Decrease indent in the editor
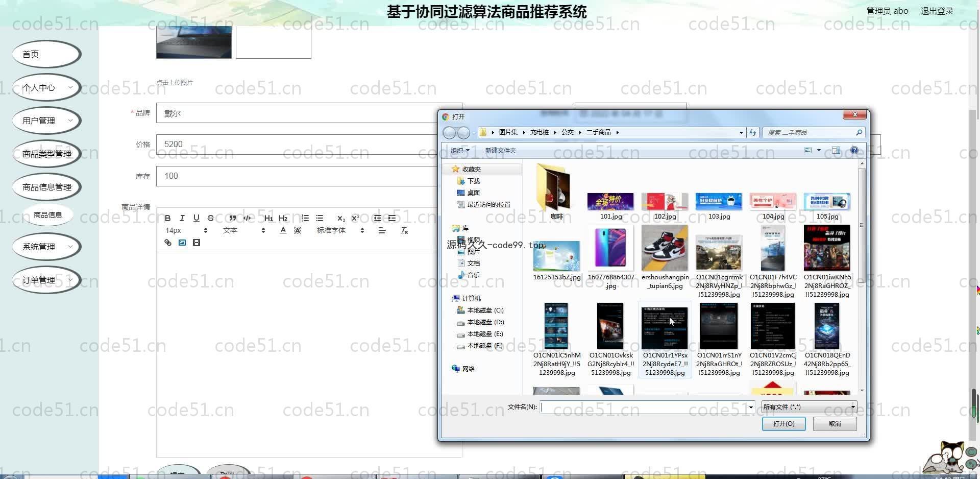Viewport: 980px width, 479px height. pos(377,218)
